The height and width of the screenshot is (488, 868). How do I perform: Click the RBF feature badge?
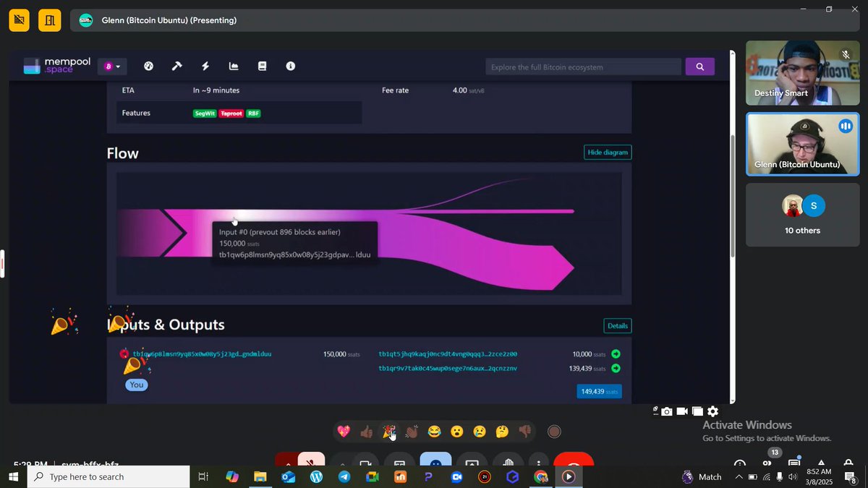click(x=253, y=114)
